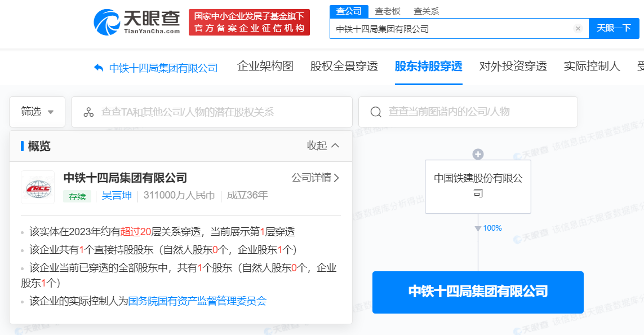The height and width of the screenshot is (335, 644).
Task: Click the 天眼一下 search button
Action: [x=614, y=28]
